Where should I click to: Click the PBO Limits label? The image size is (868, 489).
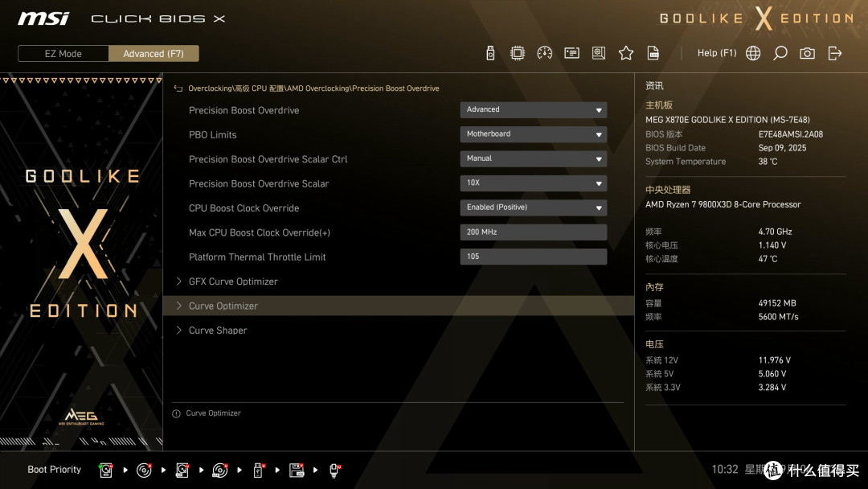point(212,134)
